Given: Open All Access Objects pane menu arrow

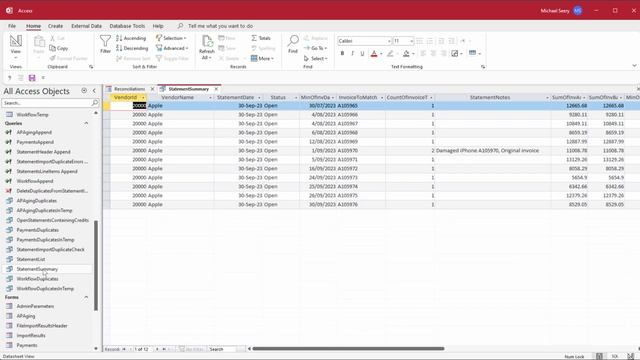Looking at the screenshot, I should (x=84, y=91).
